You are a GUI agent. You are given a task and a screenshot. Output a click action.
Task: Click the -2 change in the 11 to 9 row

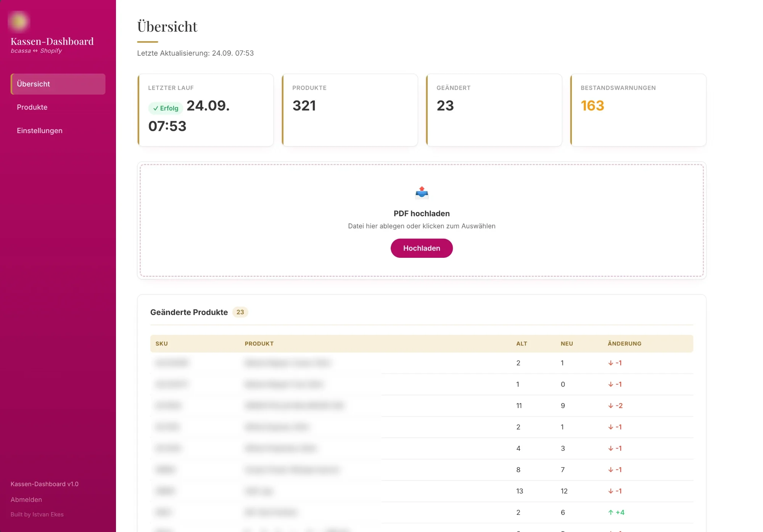615,406
